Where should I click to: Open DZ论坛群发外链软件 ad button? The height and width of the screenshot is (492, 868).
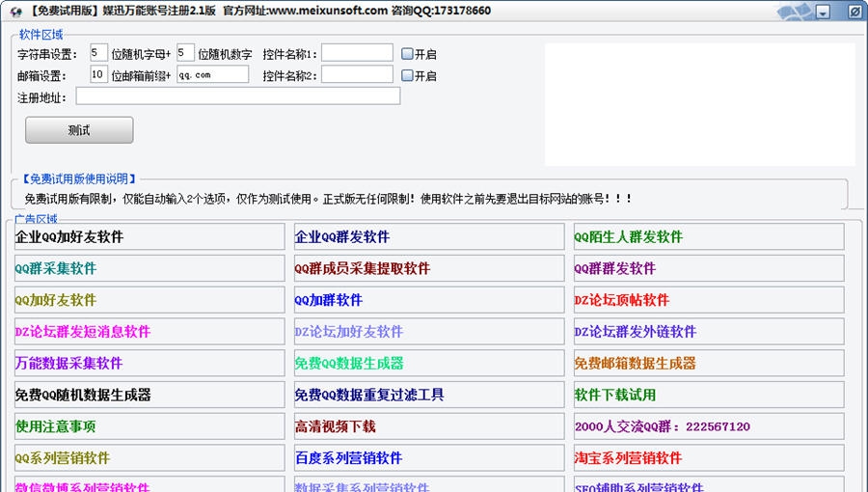tap(709, 332)
